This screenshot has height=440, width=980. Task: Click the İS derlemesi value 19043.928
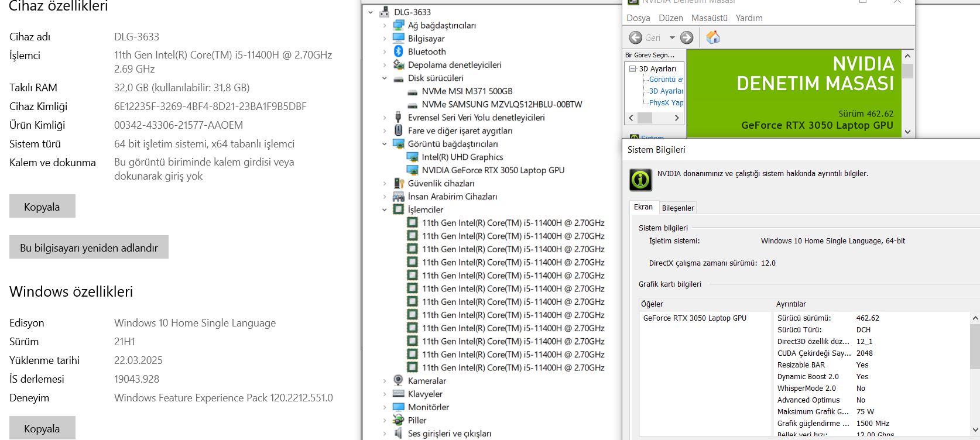[x=136, y=379]
